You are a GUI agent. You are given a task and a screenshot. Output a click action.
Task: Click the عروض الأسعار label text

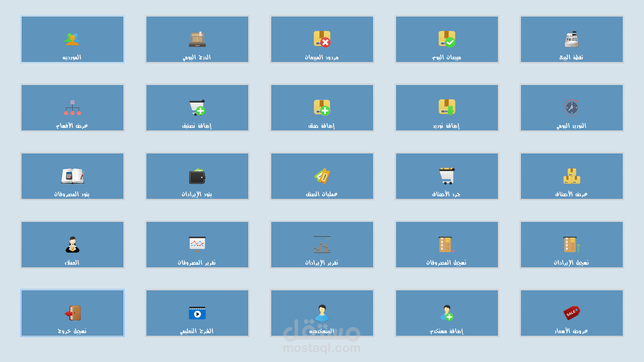pyautogui.click(x=571, y=331)
